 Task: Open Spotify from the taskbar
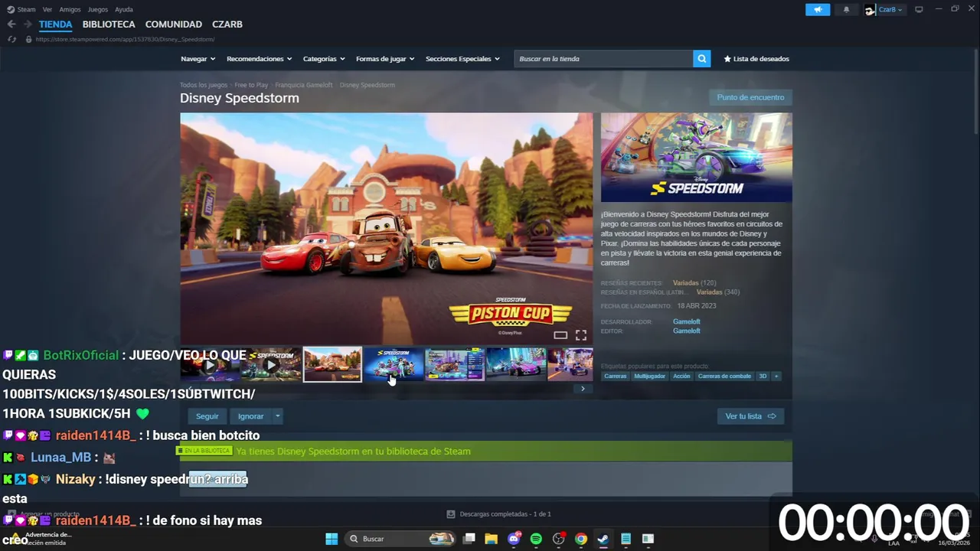click(536, 539)
